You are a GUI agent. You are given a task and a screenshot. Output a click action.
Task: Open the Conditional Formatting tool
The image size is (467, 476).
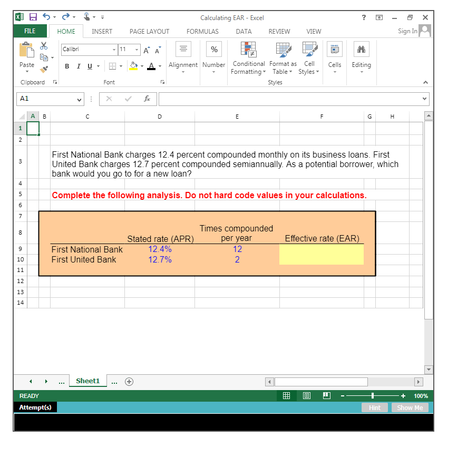248,59
